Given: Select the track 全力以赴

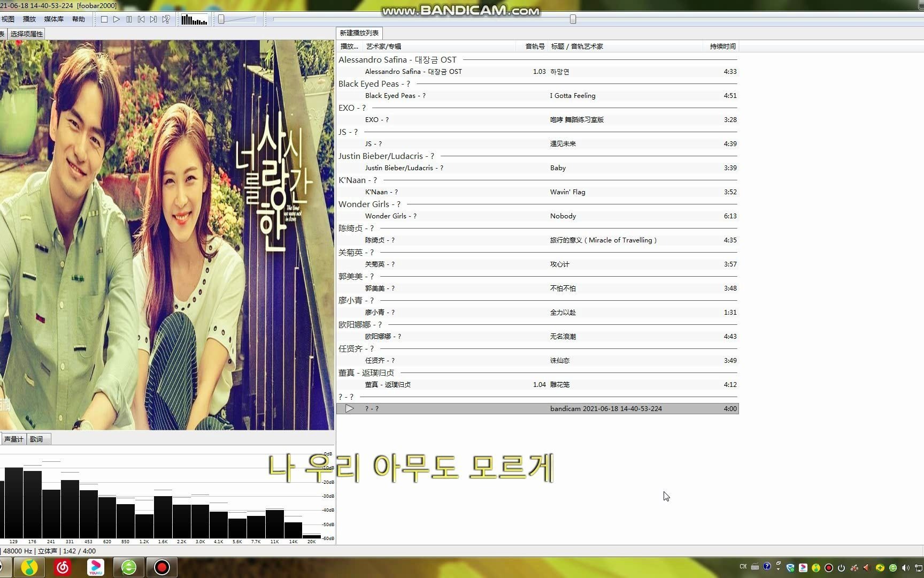Looking at the screenshot, I should (537, 313).
